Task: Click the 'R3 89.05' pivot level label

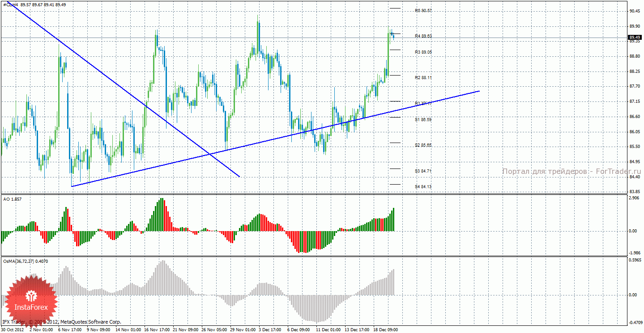Action: 423,52
